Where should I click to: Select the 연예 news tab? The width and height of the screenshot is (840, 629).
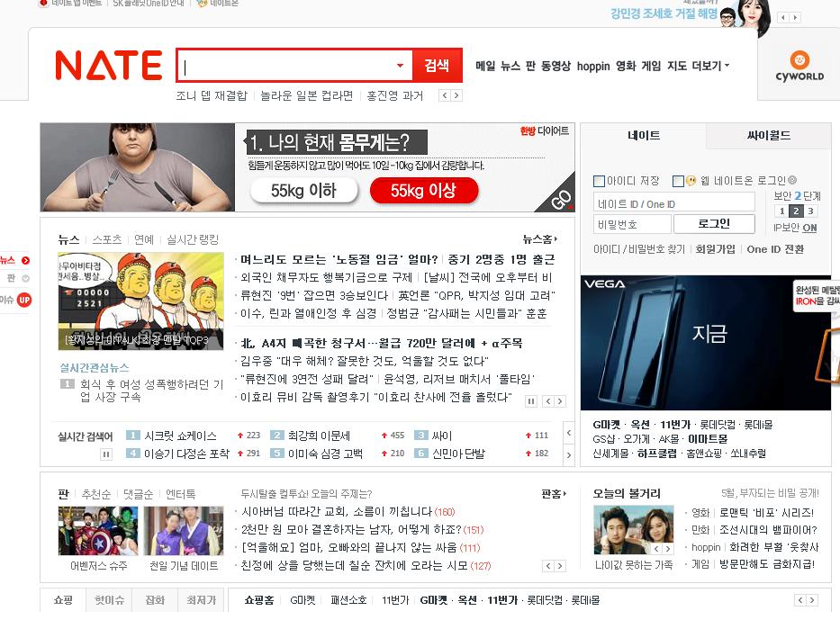tap(143, 240)
